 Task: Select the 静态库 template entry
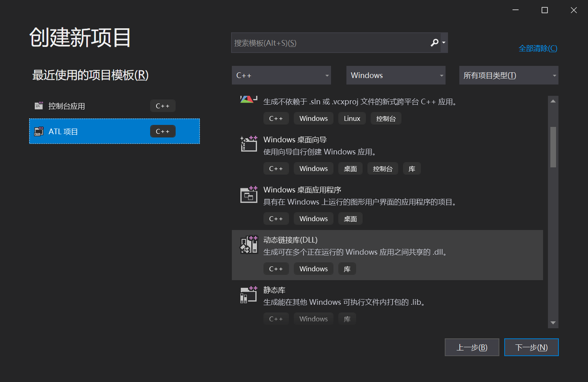point(274,290)
